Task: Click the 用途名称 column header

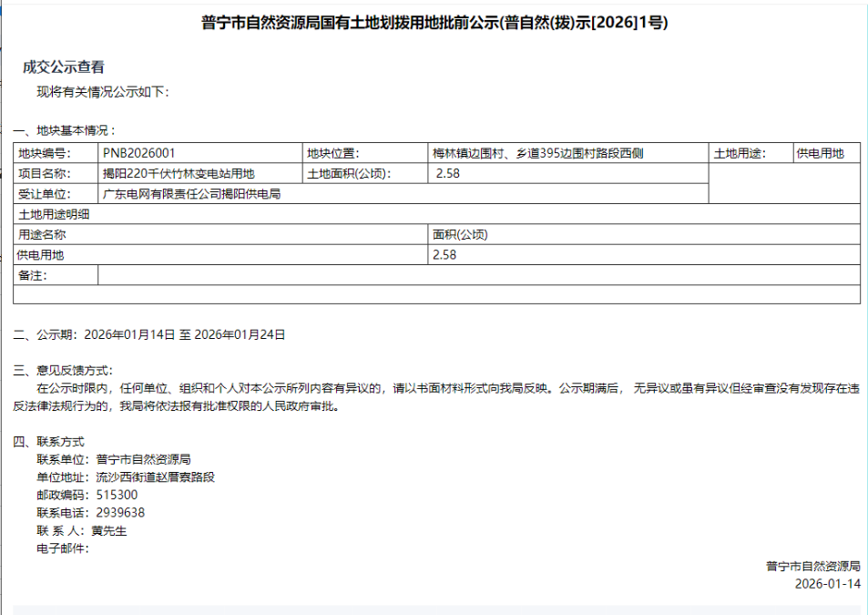Action: pos(42,235)
